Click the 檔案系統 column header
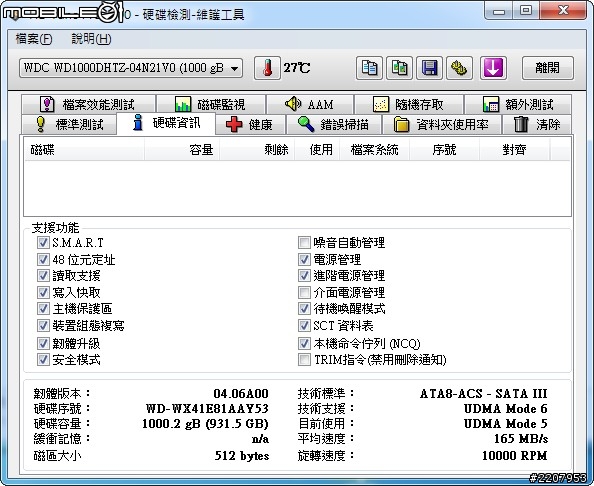The height and width of the screenshot is (486, 594). [374, 150]
